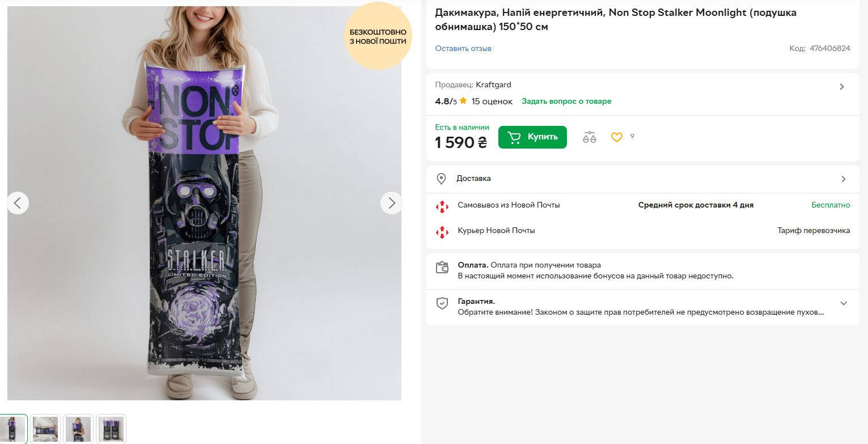Select thumbnail of woman hugging pillow
The width and height of the screenshot is (868, 444).
pyautogui.click(x=78, y=429)
